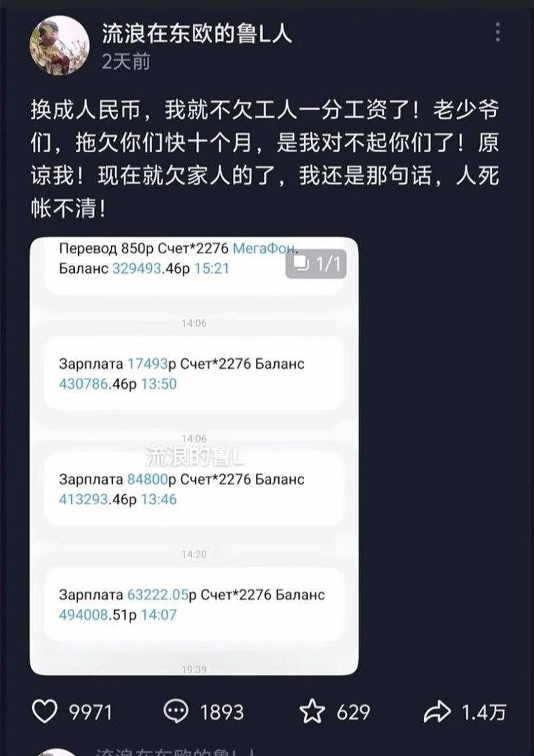
Task: Tap the Зарплата 63222.05р message bubble
Action: 194,604
